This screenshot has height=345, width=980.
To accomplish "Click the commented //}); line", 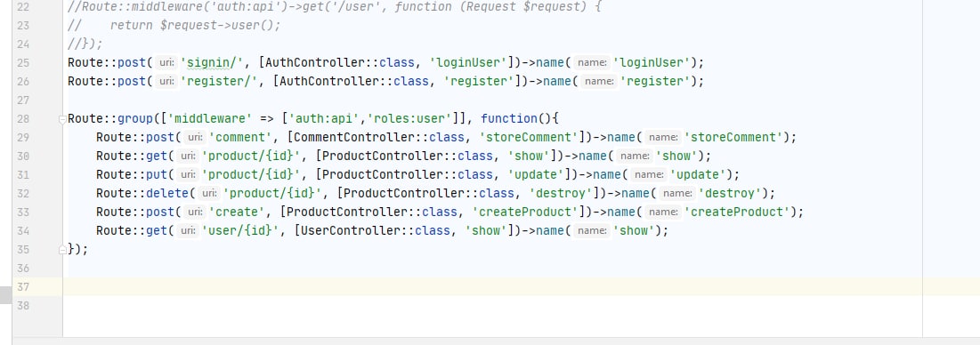I will 85,44.
